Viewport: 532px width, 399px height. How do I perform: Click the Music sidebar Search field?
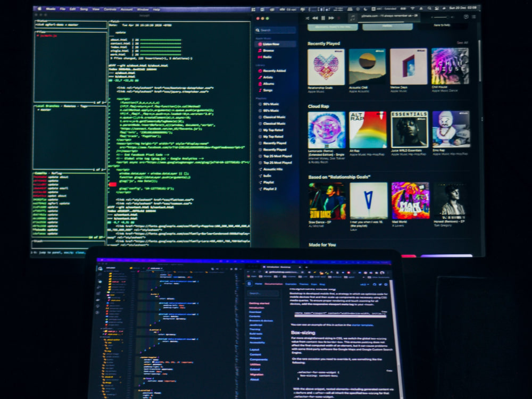click(x=275, y=30)
